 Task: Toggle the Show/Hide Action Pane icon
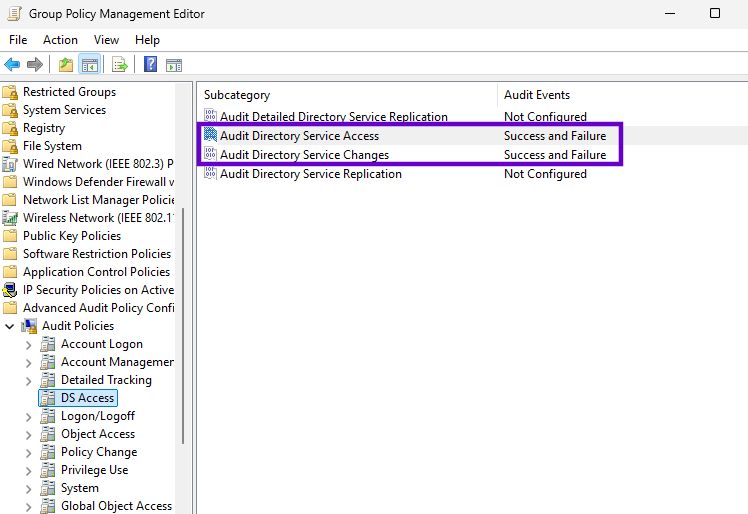coord(174,65)
